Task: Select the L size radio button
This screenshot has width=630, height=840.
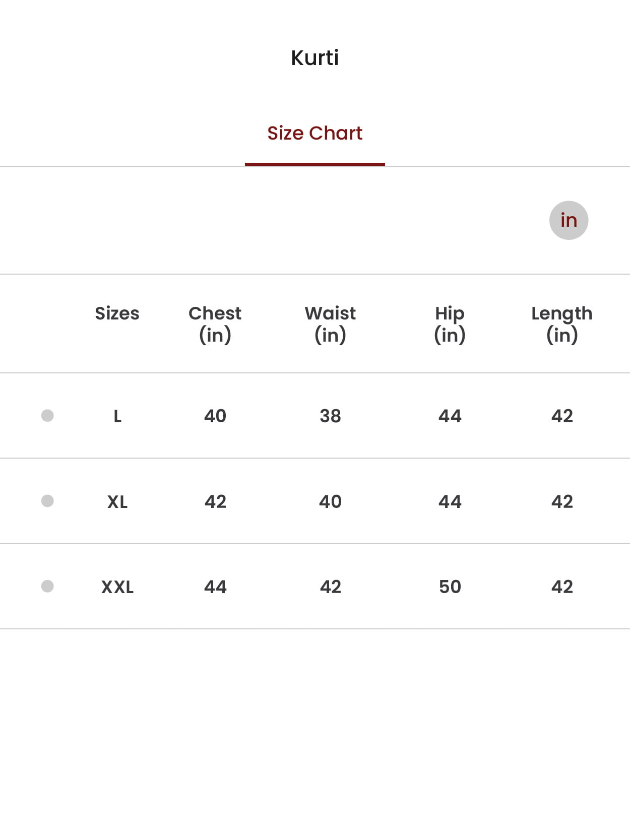Action: (47, 416)
